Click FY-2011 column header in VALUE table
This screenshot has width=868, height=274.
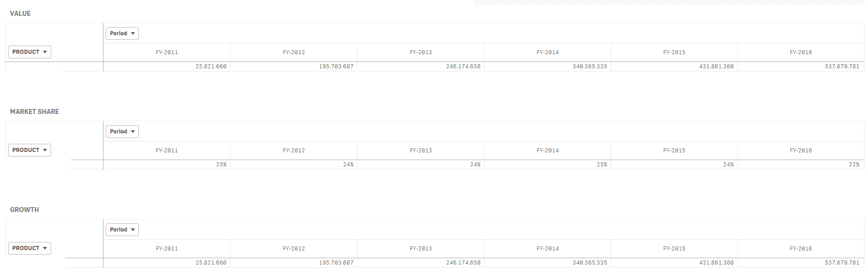[167, 52]
